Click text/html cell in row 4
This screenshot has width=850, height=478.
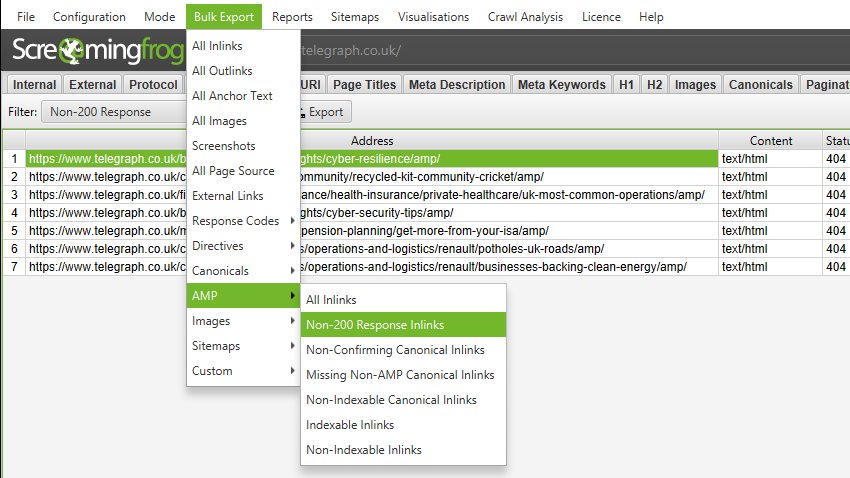click(770, 212)
